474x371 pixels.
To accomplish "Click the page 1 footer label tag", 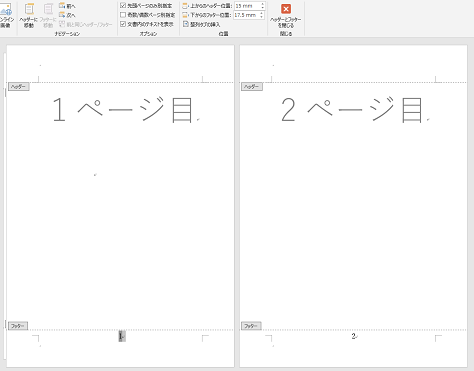I will pyautogui.click(x=18, y=326).
